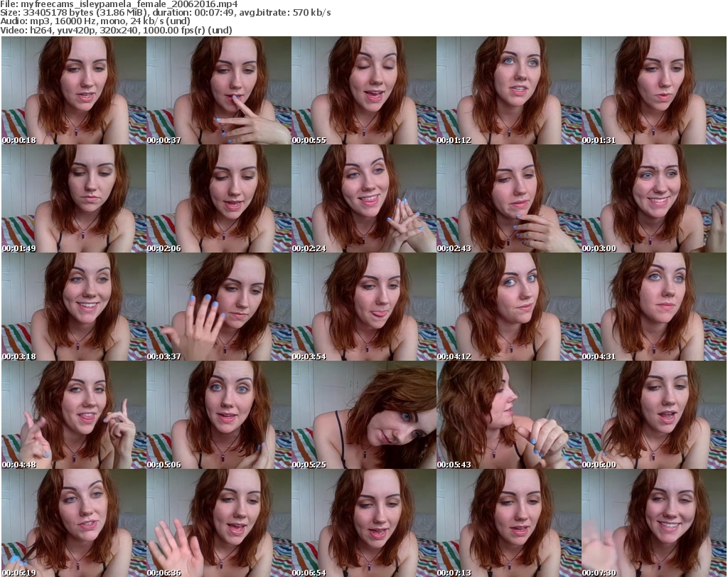Click the 00:03:37 thumbnail
Image resolution: width=728 pixels, height=577 pixels.
[219, 307]
